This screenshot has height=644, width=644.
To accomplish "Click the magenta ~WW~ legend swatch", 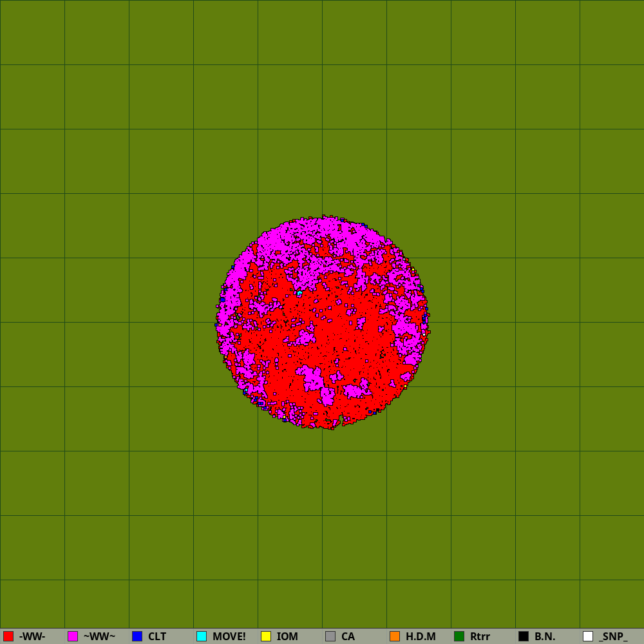I will 73,636.
